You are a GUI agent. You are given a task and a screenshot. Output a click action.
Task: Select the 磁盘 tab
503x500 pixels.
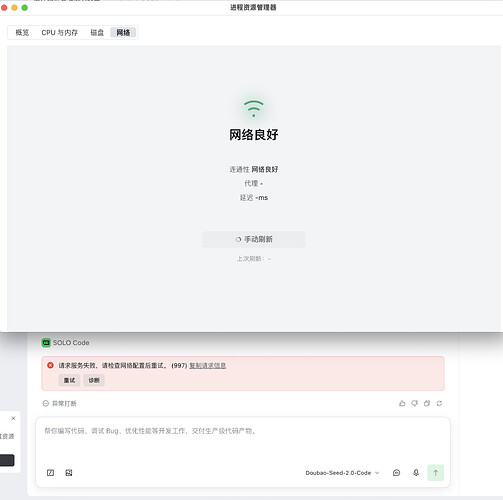click(97, 33)
